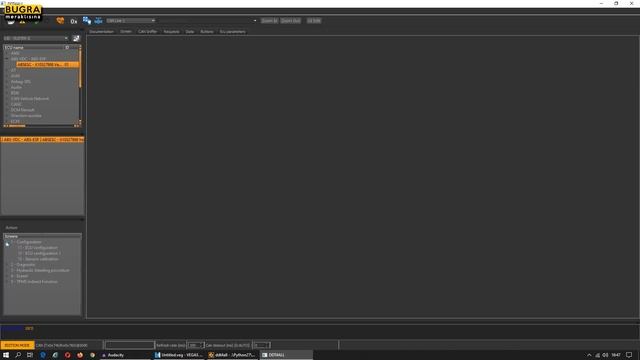Switch to the Documentation tab
Viewport: 640px width, 360px height.
(101, 31)
